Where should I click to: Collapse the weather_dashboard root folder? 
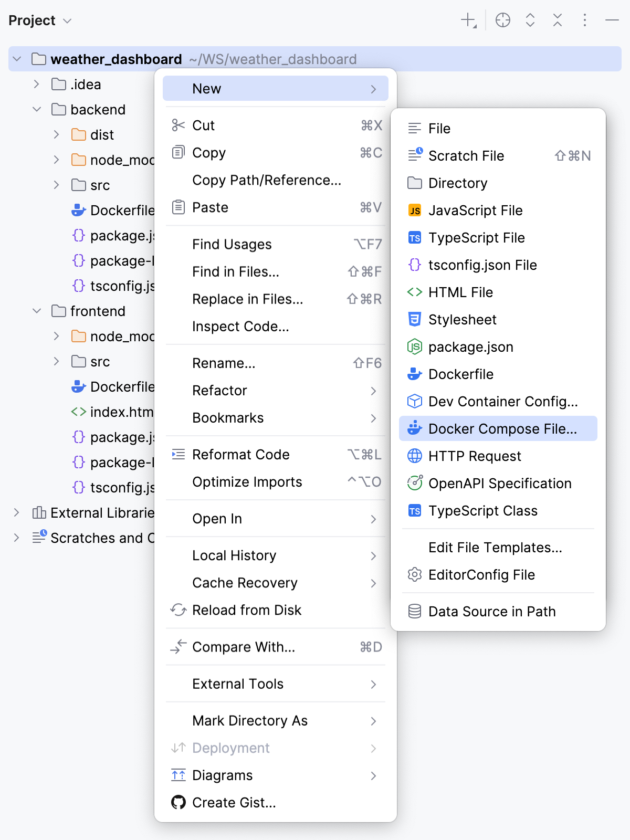point(17,59)
